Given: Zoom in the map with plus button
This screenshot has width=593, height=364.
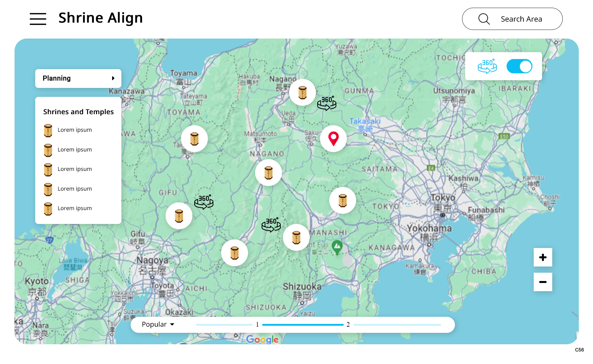Looking at the screenshot, I should 543,257.
